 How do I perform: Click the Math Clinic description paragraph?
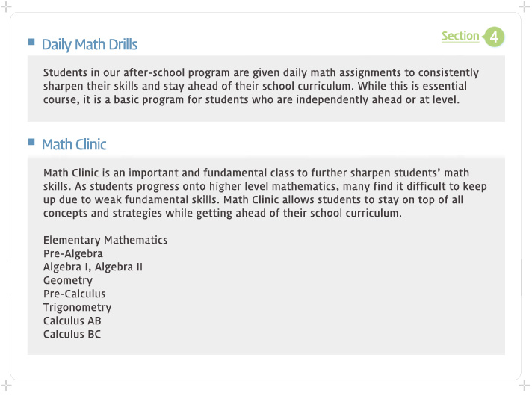coord(265,193)
